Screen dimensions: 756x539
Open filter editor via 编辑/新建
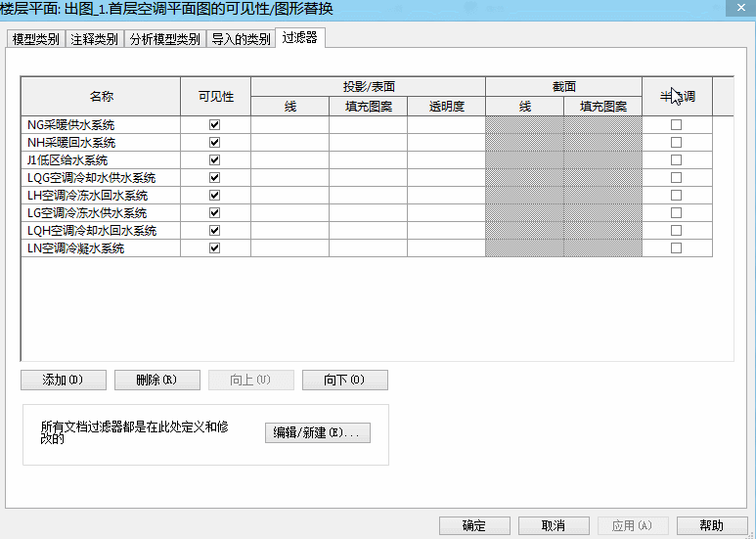pos(318,433)
